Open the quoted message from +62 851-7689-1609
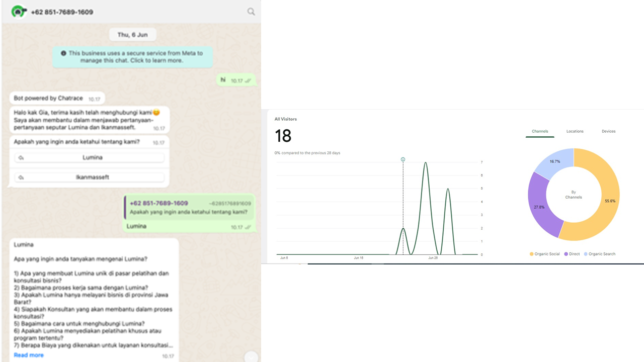This screenshot has height=362, width=644. tap(189, 208)
